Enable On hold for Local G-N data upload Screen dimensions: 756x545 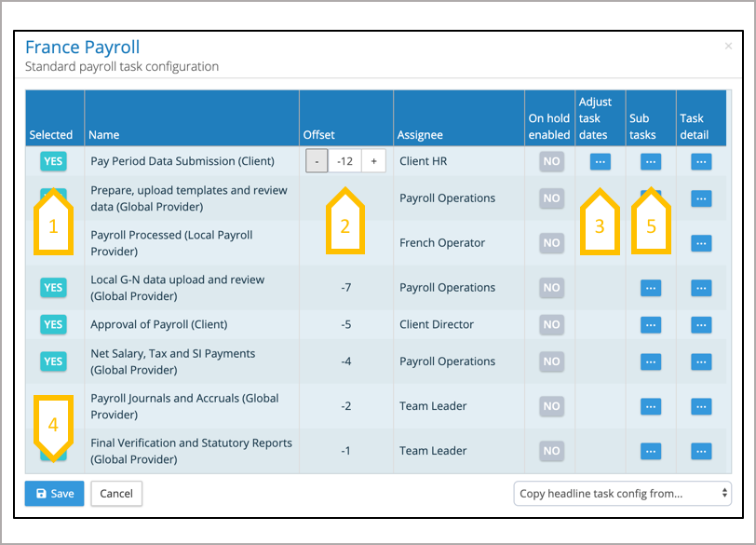point(551,288)
